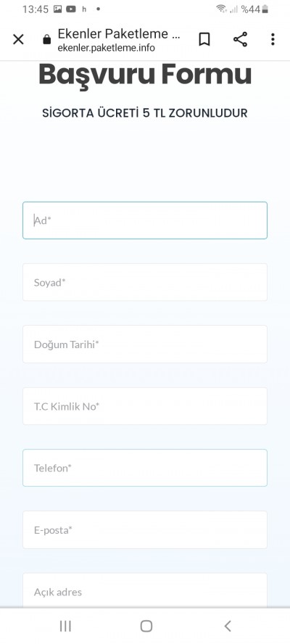
Task: Tap the padlock site security icon
Action: tap(47, 39)
